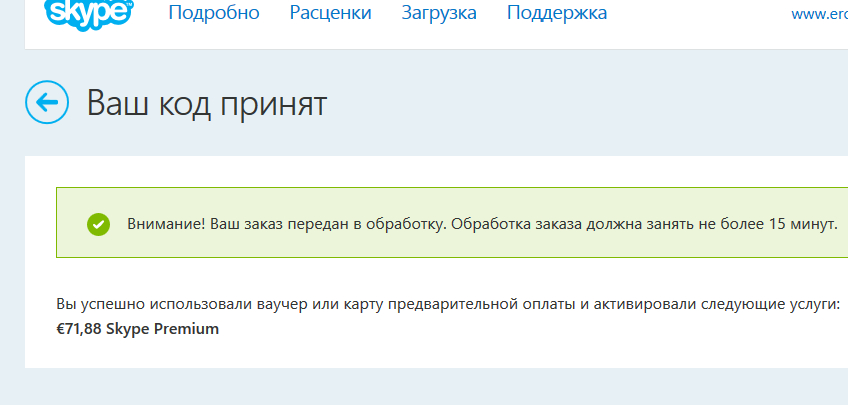Open the Расценки menu item

coord(330,13)
